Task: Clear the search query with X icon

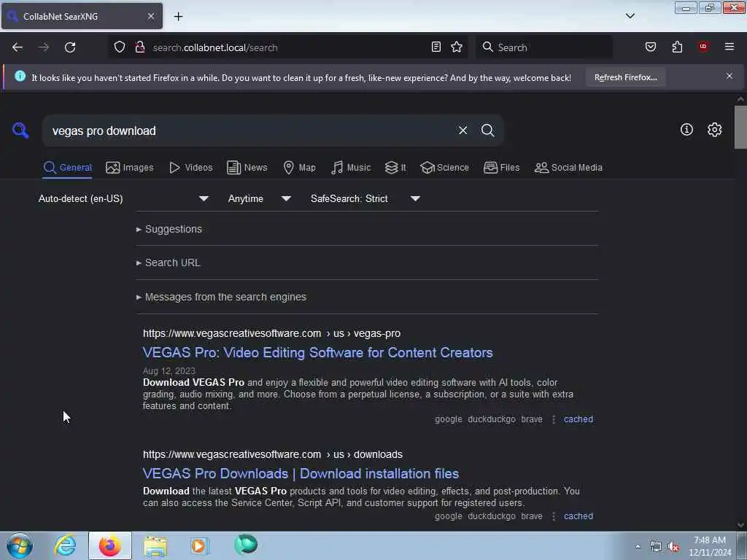Action: click(462, 130)
